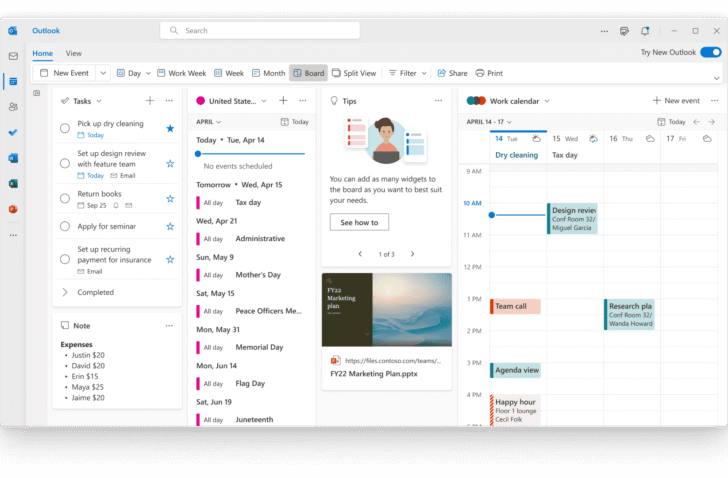This screenshot has width=728, height=478.
Task: Open the notifications bell icon
Action: (645, 31)
